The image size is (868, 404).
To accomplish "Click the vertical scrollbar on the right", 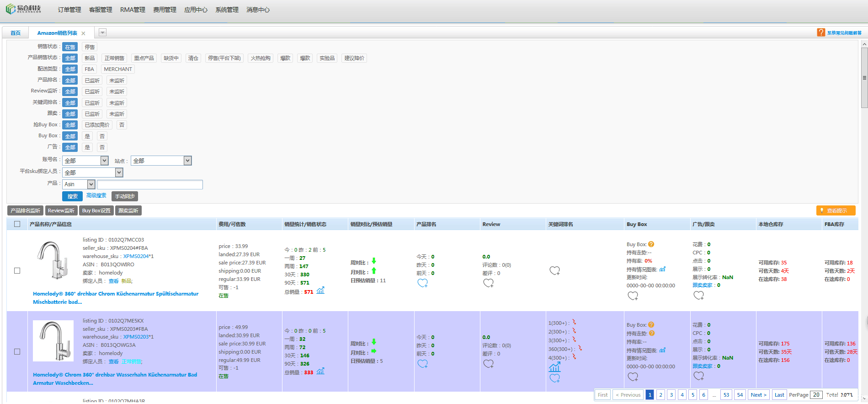I will (x=864, y=78).
